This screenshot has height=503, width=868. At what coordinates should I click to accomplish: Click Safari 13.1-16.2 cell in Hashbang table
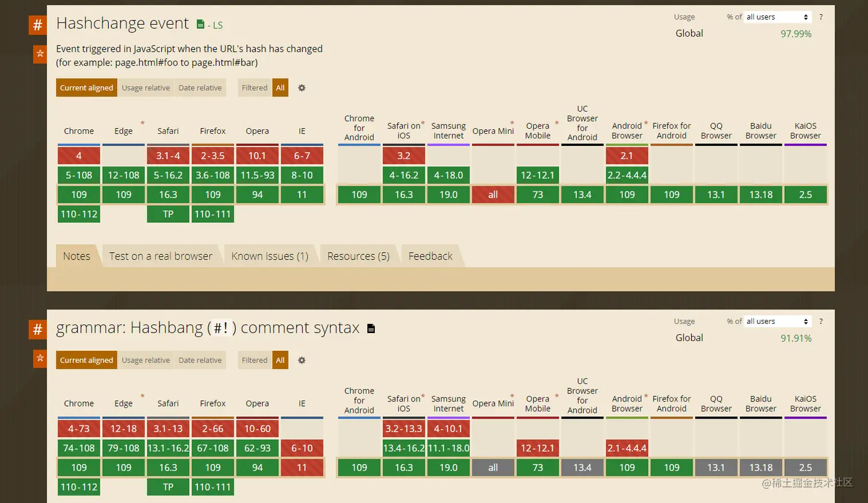click(x=168, y=448)
